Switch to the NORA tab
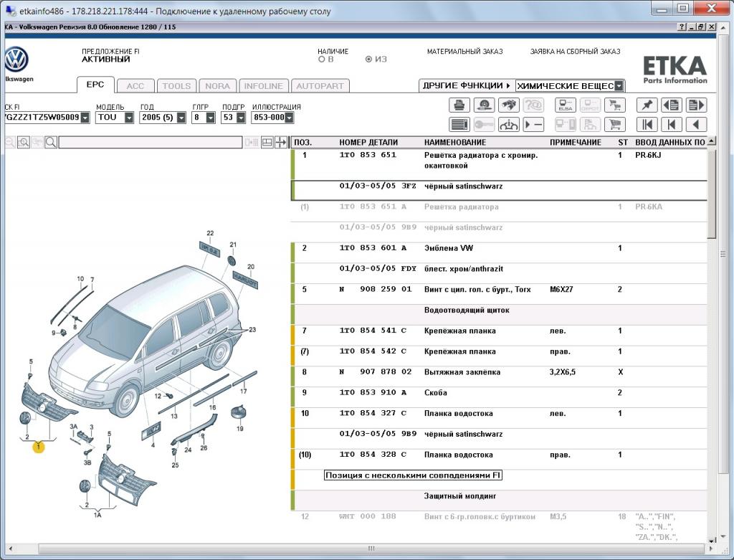Screen dimensions: 734x560 [x=218, y=86]
